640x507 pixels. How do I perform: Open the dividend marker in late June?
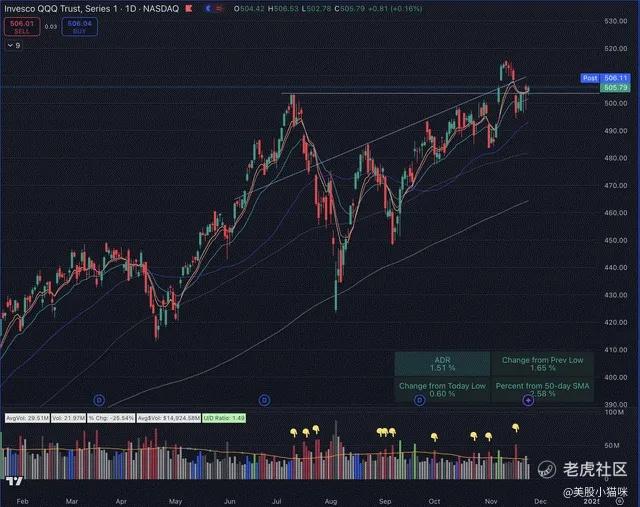point(264,400)
